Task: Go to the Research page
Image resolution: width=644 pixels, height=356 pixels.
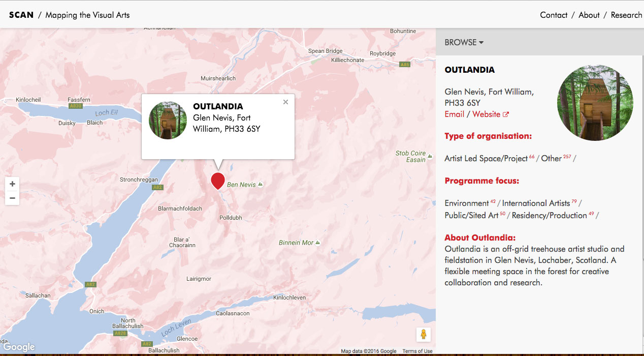Action: (626, 15)
